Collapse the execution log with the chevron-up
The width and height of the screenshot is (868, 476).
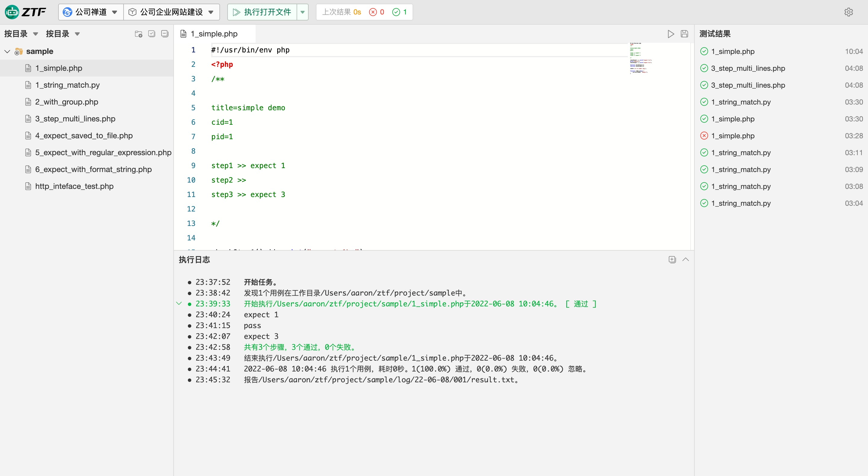685,259
